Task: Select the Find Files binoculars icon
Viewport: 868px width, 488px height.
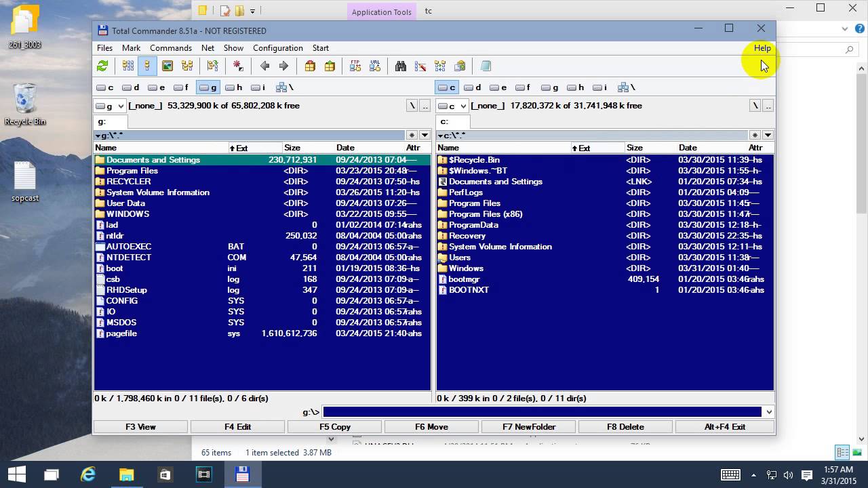Action: (401, 65)
